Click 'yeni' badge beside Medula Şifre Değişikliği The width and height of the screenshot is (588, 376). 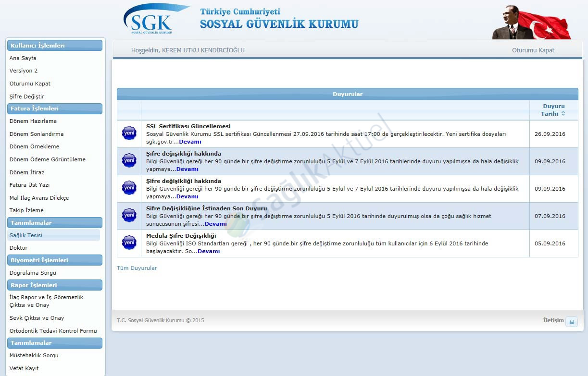click(x=129, y=243)
